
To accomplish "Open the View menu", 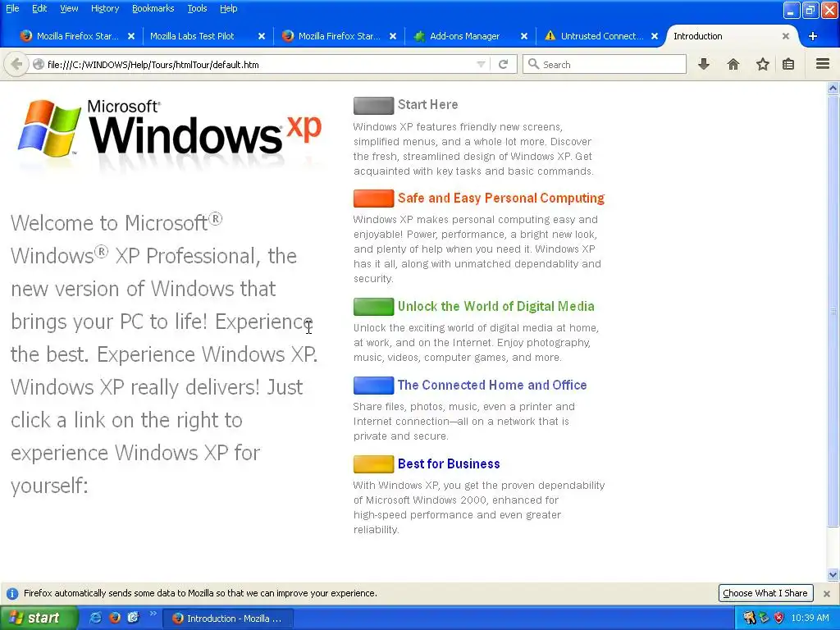I will [69, 8].
